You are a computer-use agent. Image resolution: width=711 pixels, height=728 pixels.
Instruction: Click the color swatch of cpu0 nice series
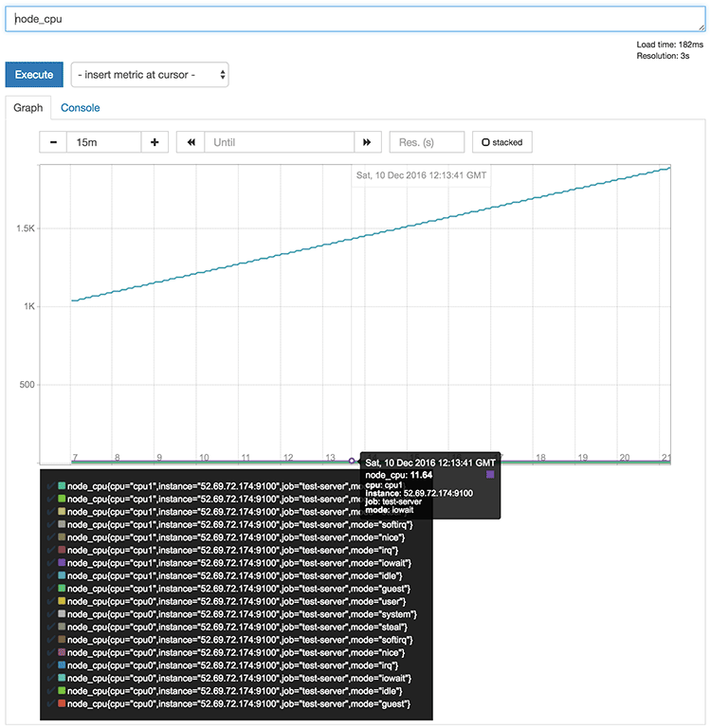coord(62,652)
